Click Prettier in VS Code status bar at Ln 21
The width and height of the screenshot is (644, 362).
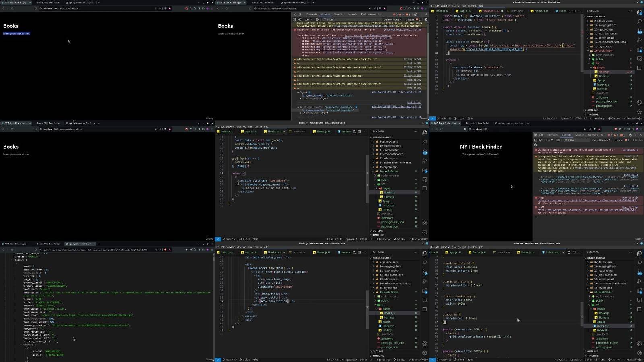click(416, 239)
